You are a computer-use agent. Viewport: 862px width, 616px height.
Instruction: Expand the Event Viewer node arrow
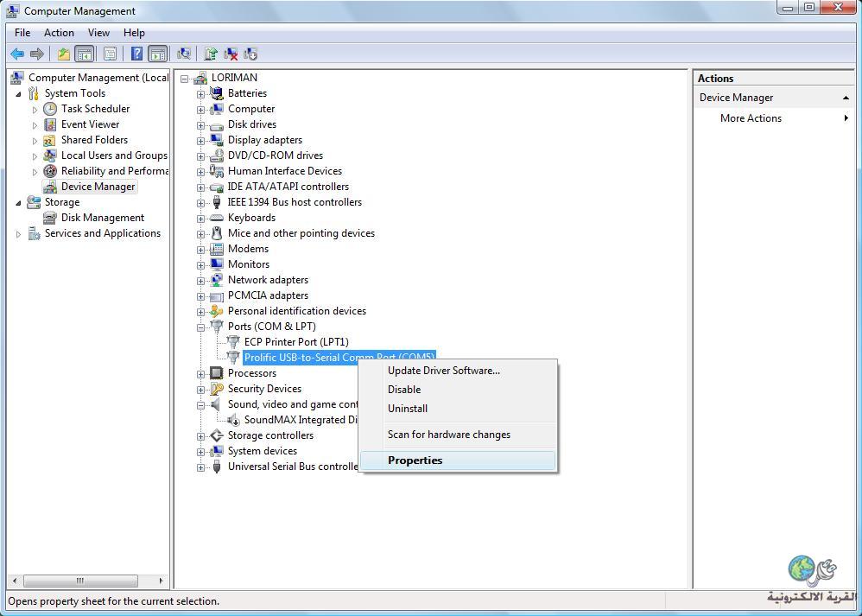point(35,125)
